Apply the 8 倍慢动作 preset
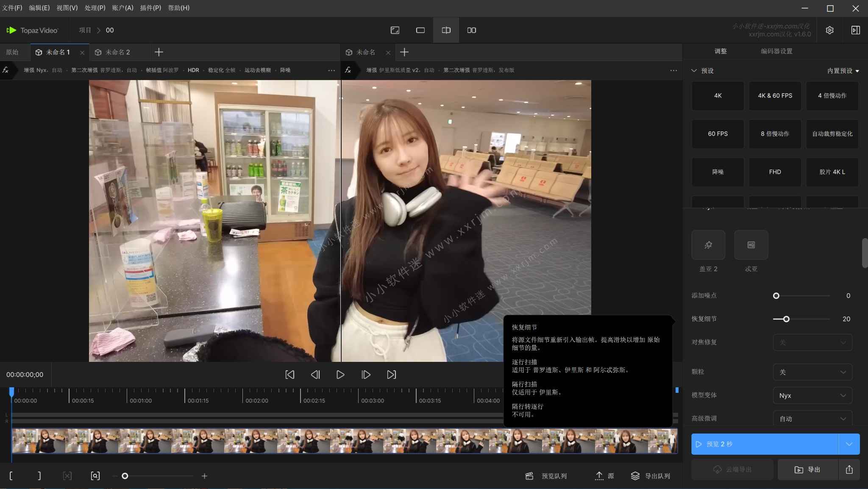This screenshot has height=489, width=868. point(775,134)
